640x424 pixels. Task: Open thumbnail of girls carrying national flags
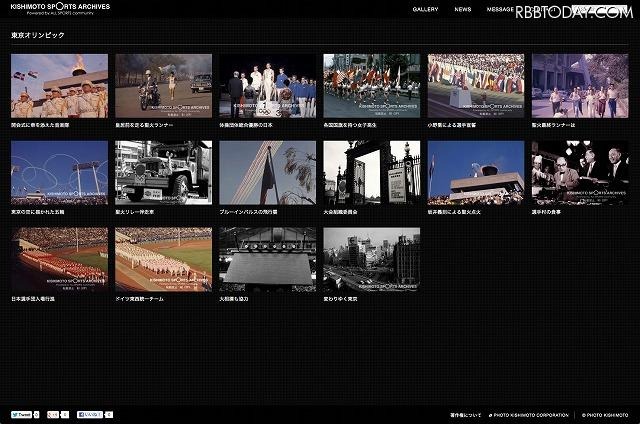click(x=372, y=86)
